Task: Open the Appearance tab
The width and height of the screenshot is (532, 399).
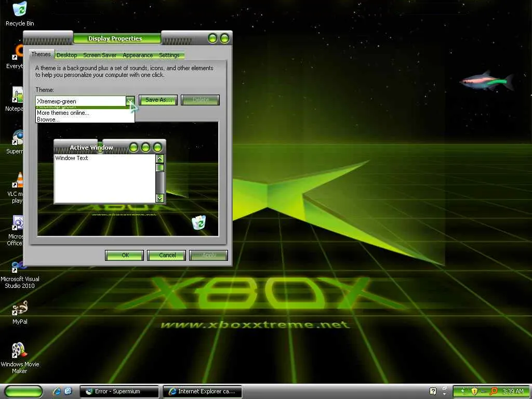Action: (138, 55)
